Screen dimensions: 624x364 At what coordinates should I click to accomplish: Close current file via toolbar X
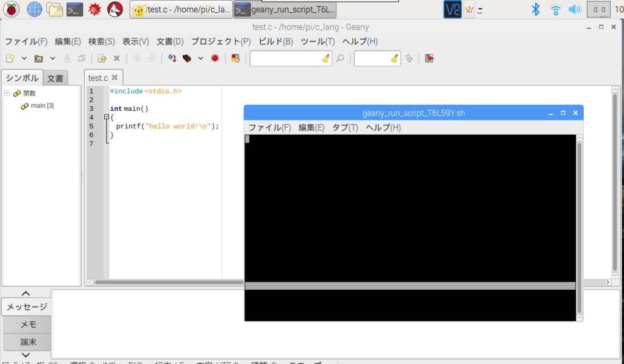pyautogui.click(x=116, y=58)
